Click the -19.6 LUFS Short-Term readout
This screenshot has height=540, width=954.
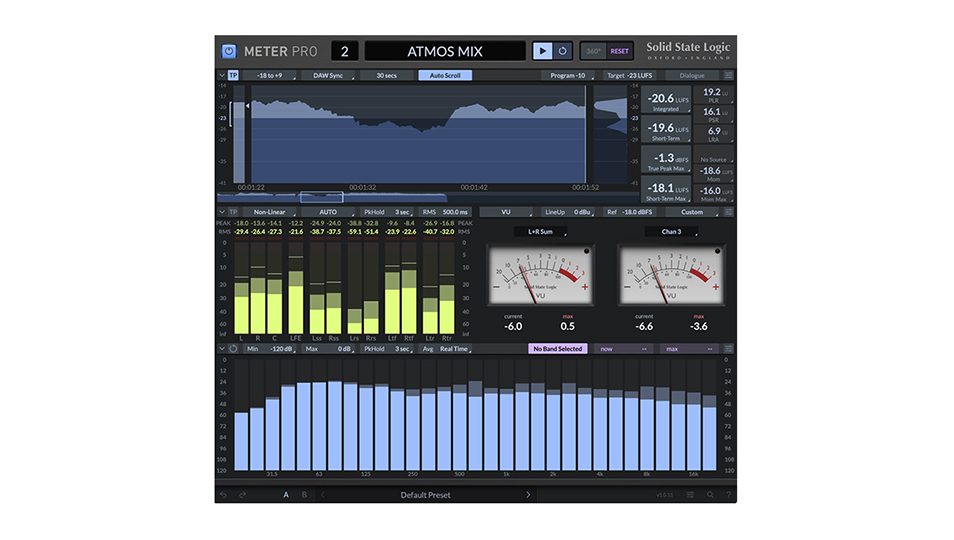[x=666, y=131]
